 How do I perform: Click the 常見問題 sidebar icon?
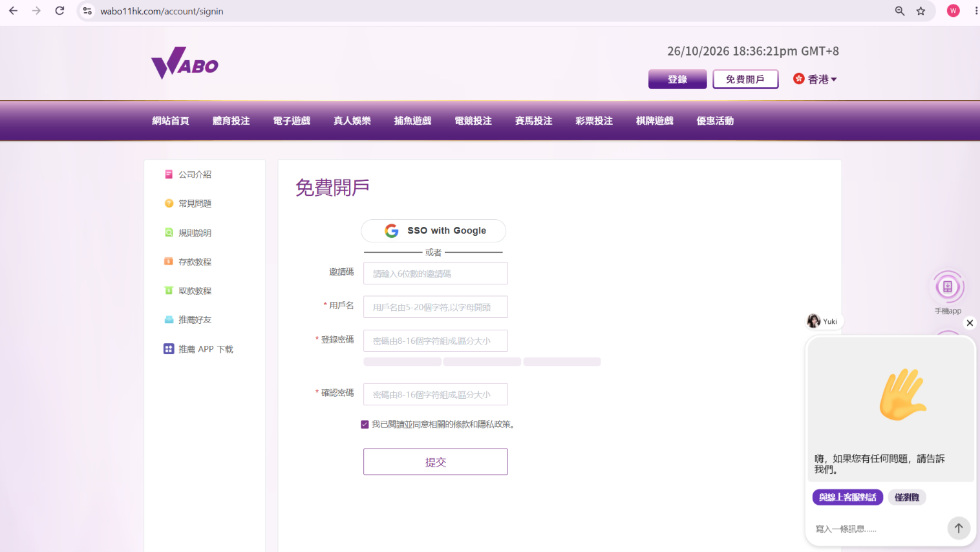[x=169, y=204]
